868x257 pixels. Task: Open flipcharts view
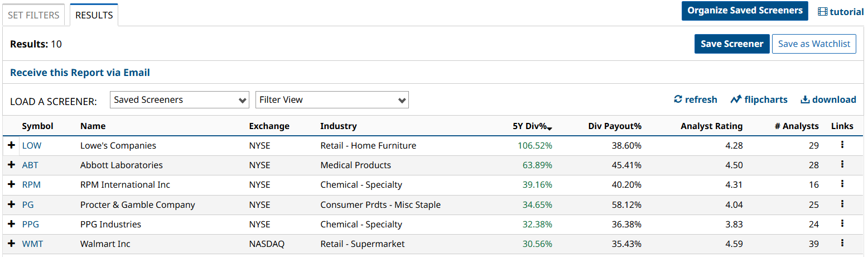[x=759, y=99]
